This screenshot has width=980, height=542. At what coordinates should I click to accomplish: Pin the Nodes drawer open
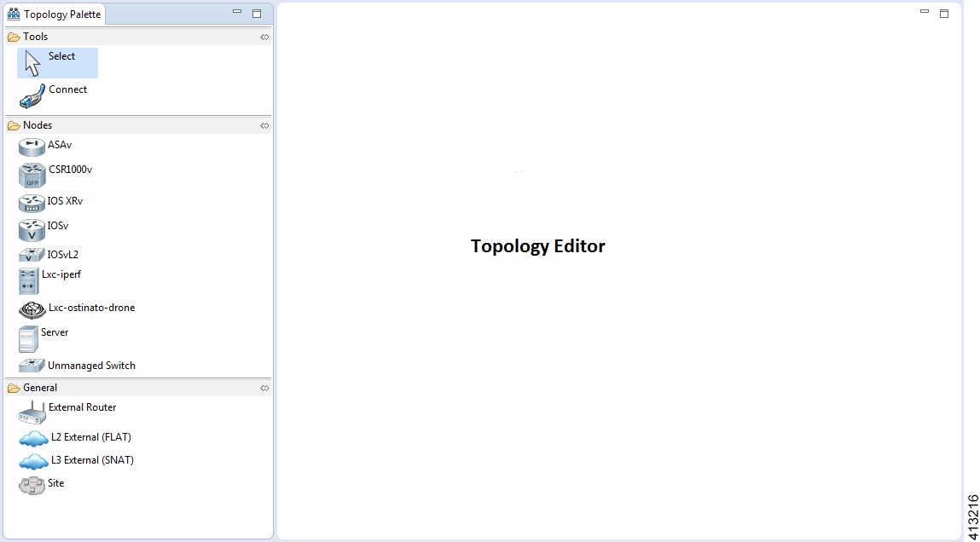[264, 125]
